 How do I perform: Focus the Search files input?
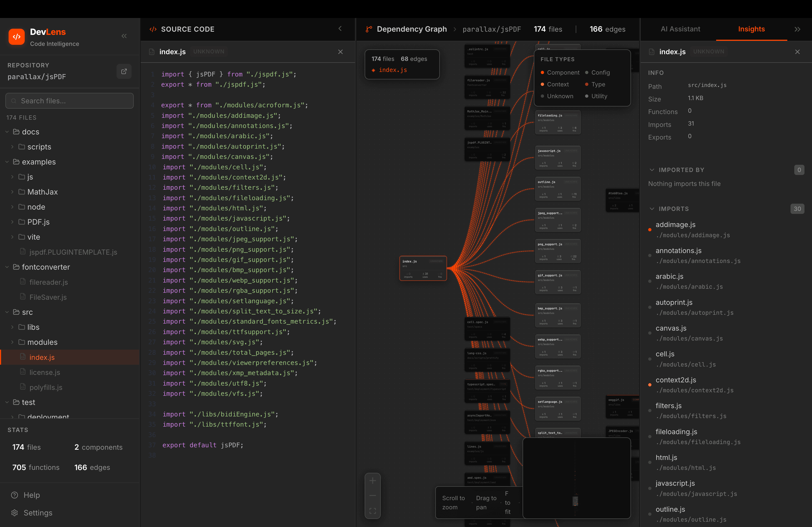pyautogui.click(x=70, y=101)
